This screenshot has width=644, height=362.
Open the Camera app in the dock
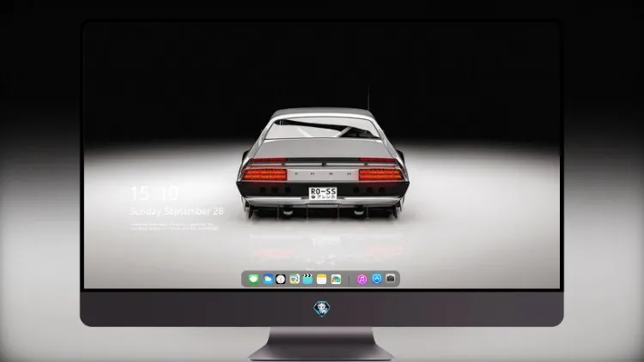(x=390, y=279)
